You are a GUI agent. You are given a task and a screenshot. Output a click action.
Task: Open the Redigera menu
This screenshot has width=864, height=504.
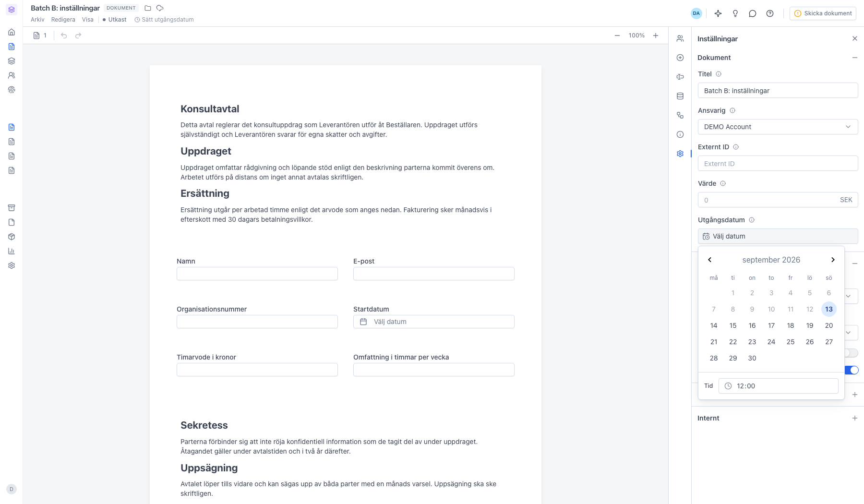click(63, 20)
